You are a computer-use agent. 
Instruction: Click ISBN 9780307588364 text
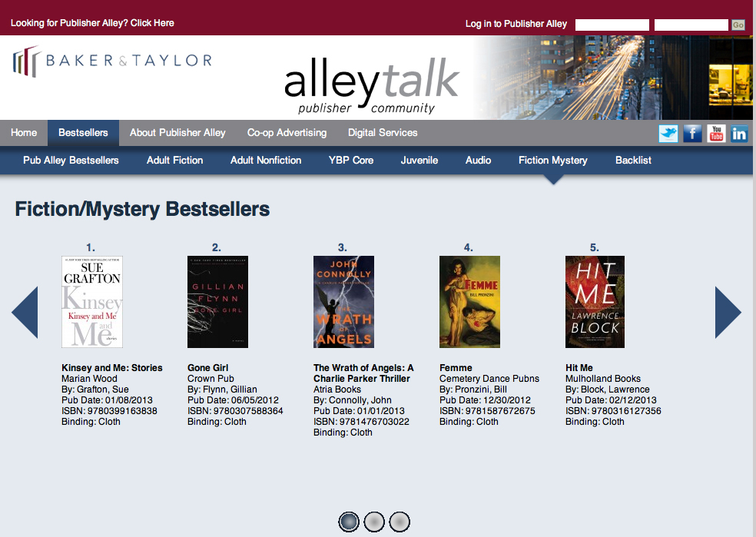(235, 411)
